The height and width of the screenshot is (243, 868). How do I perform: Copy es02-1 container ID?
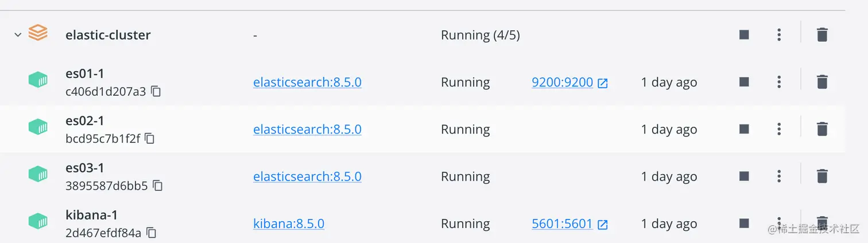(x=150, y=138)
